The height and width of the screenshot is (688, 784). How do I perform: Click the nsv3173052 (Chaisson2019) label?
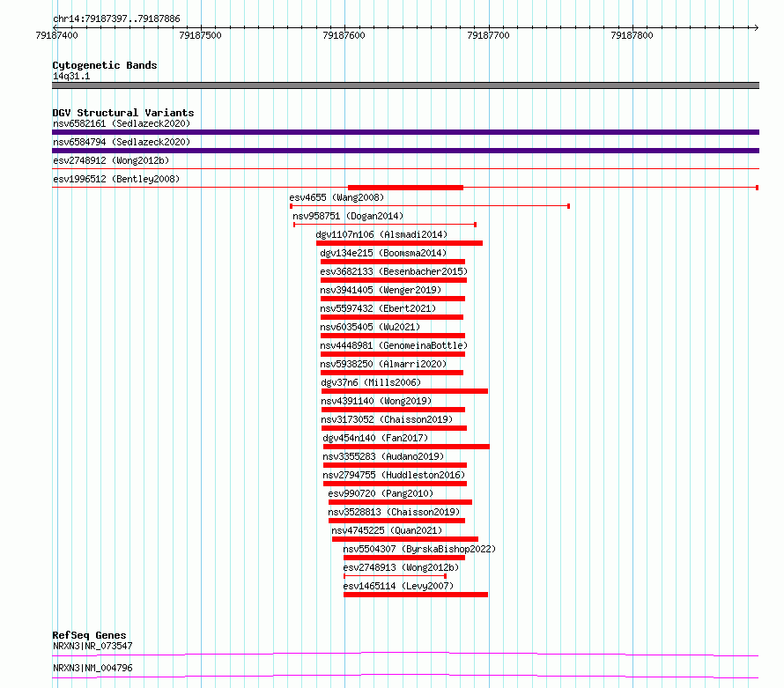point(387,419)
